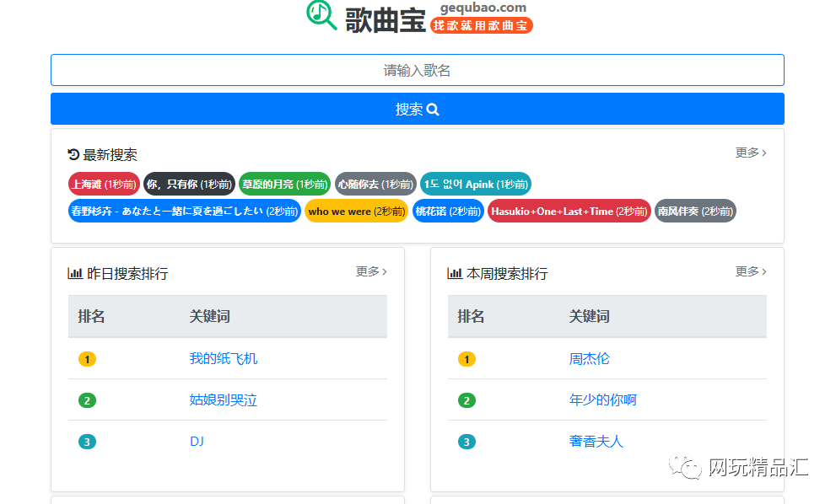Screen dimensions: 836x504
Task: Click the 昨日搜索排行 section heading
Action: click(x=127, y=274)
